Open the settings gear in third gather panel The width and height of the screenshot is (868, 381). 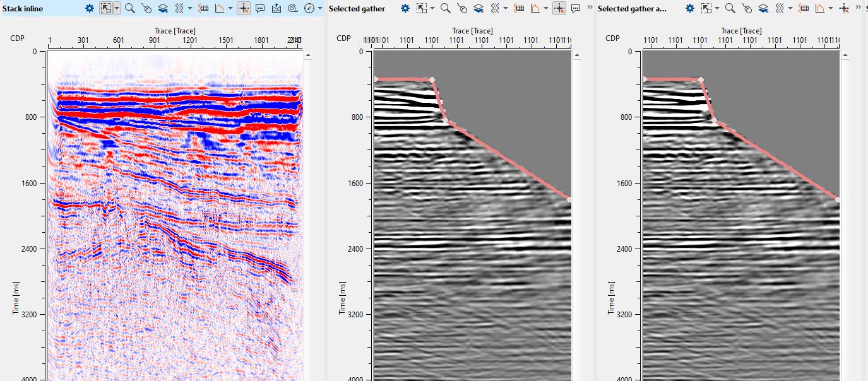click(690, 8)
